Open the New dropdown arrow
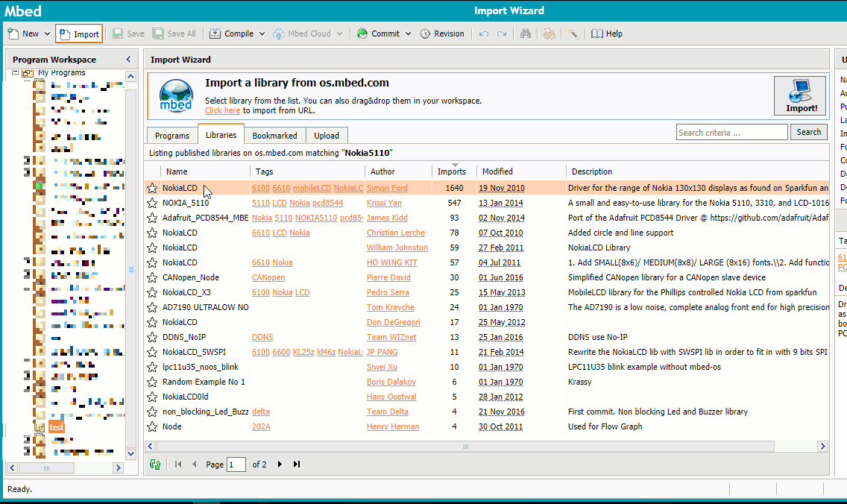This screenshot has height=504, width=847. 47,34
